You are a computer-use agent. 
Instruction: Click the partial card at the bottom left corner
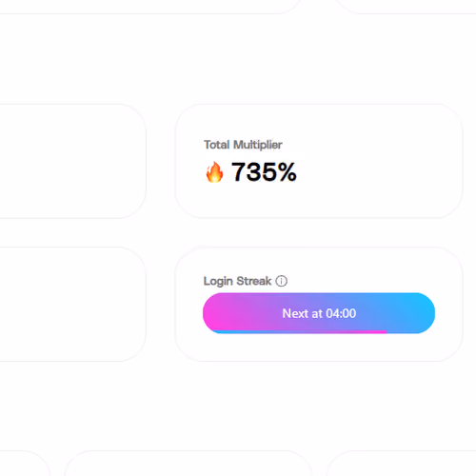(x=25, y=464)
